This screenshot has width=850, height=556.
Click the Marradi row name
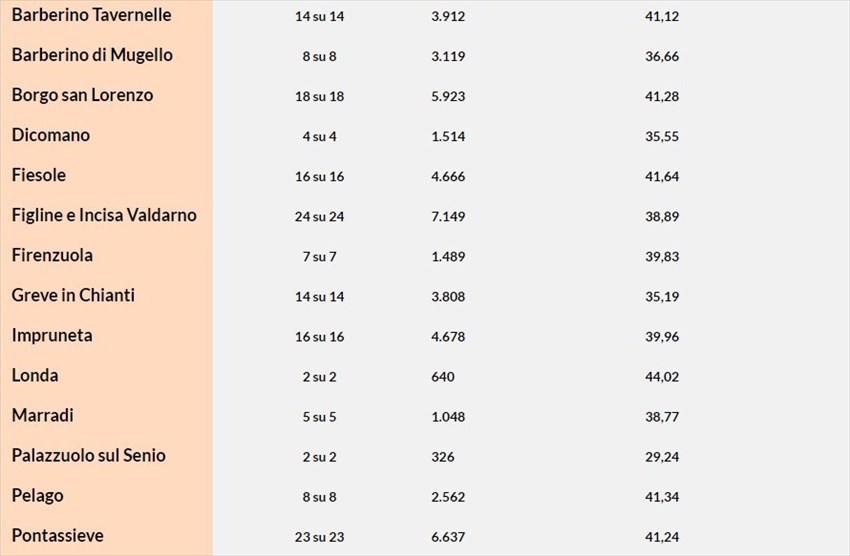coord(43,415)
